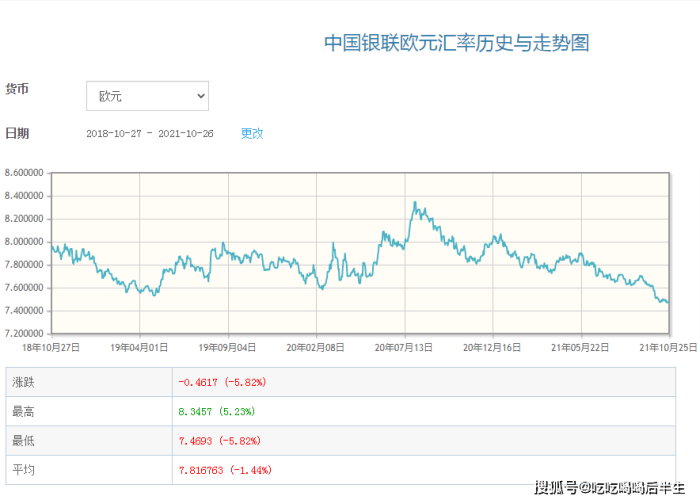Click the y-axis value 7.400000
The height and width of the screenshot is (500, 700).
[x=24, y=311]
